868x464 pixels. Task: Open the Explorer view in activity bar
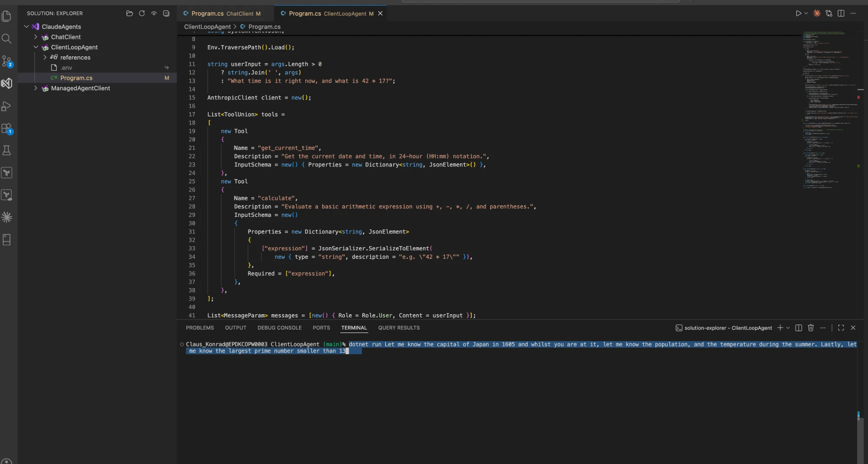click(7, 16)
